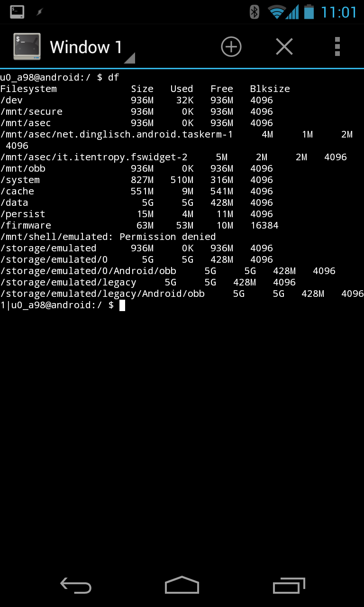Tap the Wi-Fi signal status icon
The height and width of the screenshot is (607, 364).
click(x=277, y=12)
